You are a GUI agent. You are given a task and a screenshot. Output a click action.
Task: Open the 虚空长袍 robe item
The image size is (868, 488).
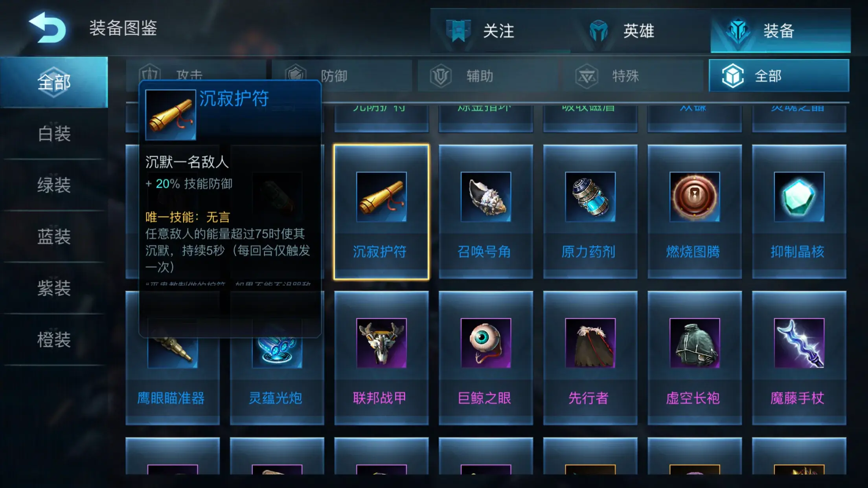[695, 358]
